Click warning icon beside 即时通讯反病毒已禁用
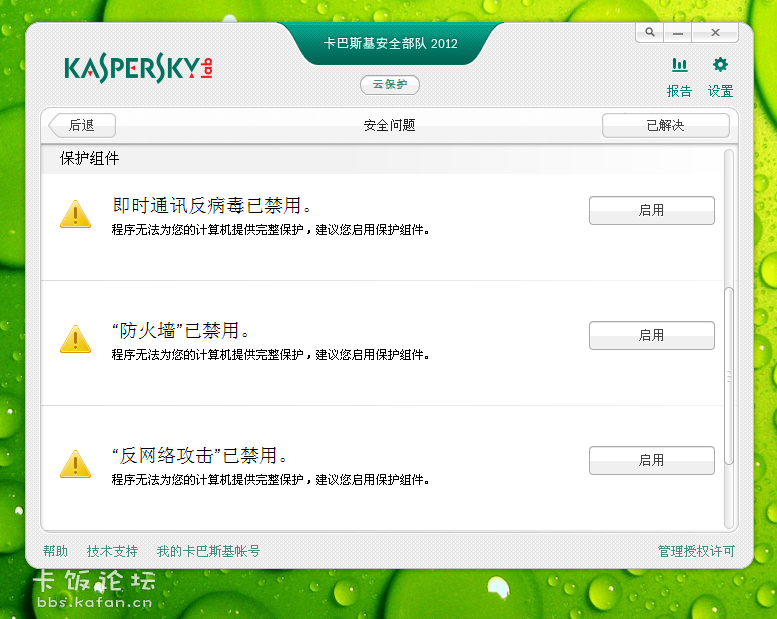777x619 pixels. 75,215
